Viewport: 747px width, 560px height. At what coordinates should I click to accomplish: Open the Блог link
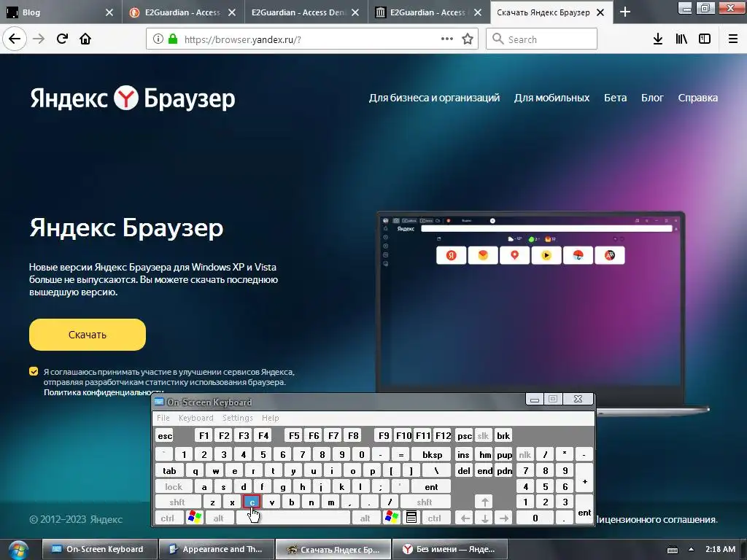tap(652, 98)
